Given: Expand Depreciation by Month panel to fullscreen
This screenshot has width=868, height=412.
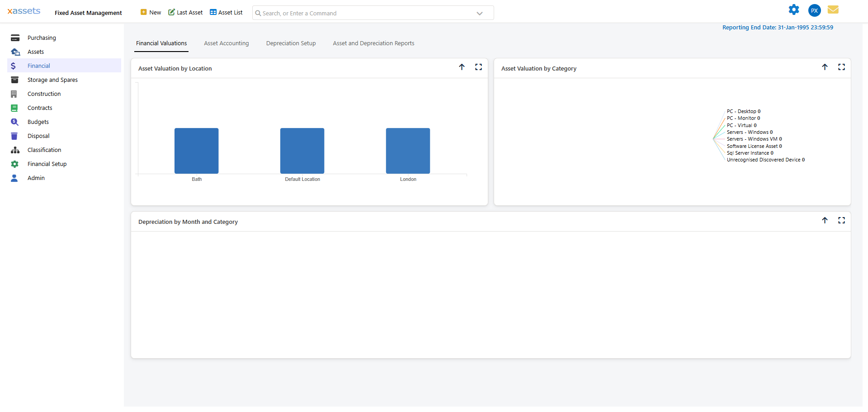Looking at the screenshot, I should [x=842, y=221].
